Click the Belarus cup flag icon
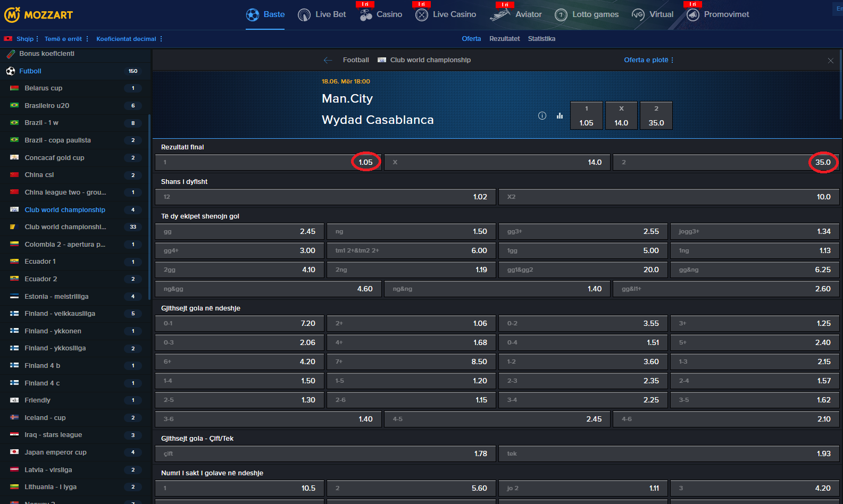The width and height of the screenshot is (843, 504). coord(14,88)
